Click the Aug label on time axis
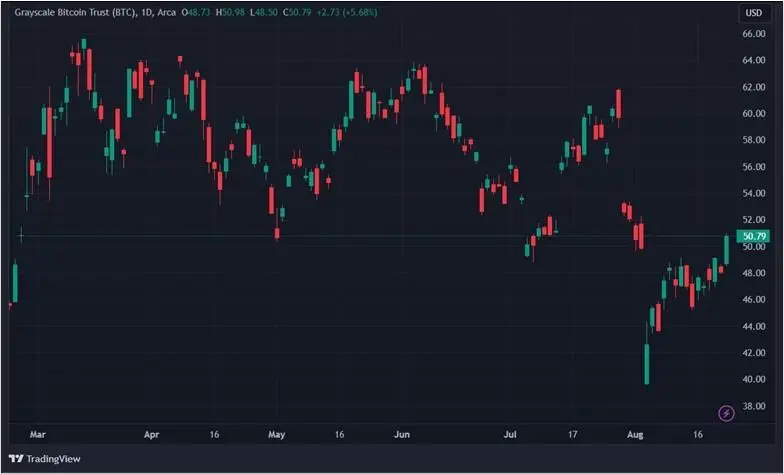The width and height of the screenshot is (784, 474). click(635, 435)
